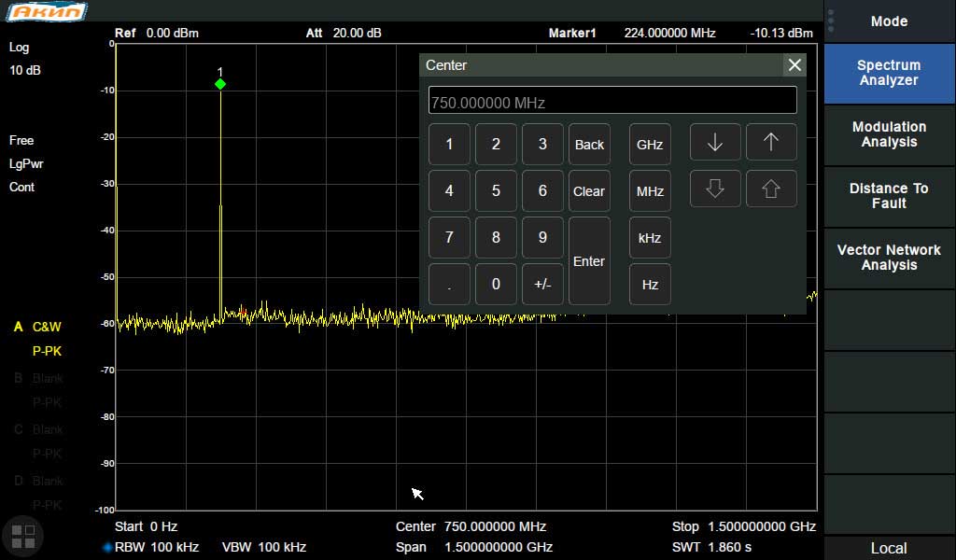This screenshot has height=560, width=956.
Task: Select the green marker 1 diamond
Action: (x=220, y=84)
